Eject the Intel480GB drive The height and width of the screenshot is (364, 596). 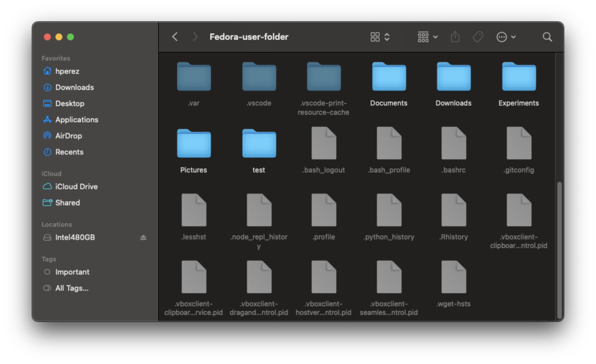[143, 237]
